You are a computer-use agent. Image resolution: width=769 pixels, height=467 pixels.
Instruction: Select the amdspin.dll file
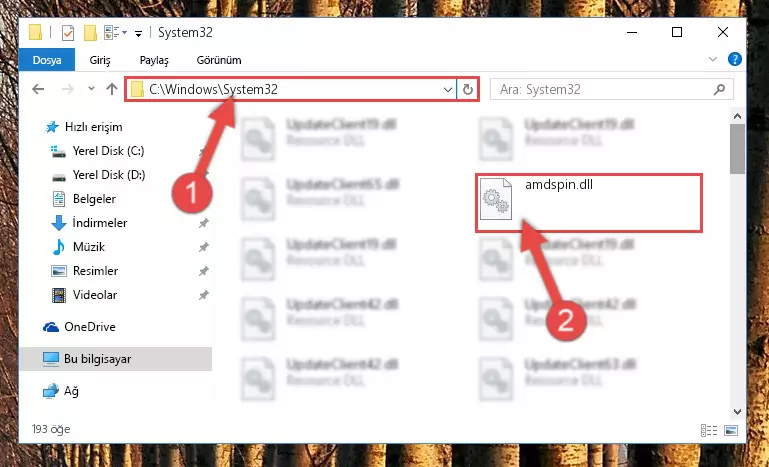589,203
